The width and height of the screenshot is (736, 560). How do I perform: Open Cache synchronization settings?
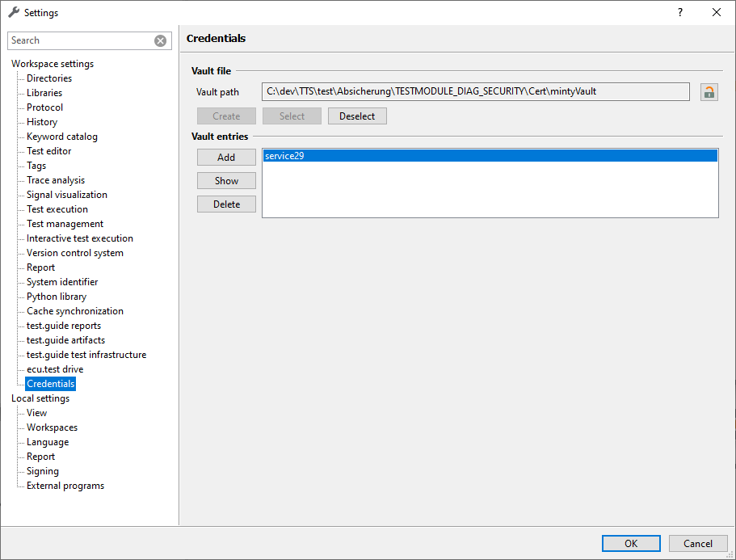point(75,311)
